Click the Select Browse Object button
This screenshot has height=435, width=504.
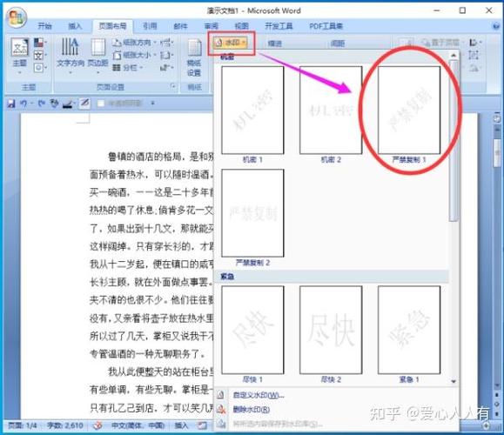(497, 405)
